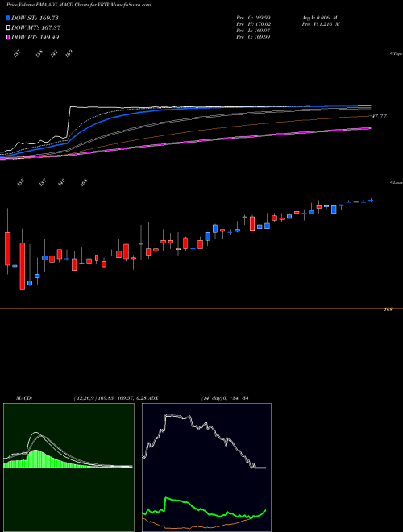Click the '<-Lows' marker label
This screenshot has height=532, width=403.
click(x=397, y=182)
